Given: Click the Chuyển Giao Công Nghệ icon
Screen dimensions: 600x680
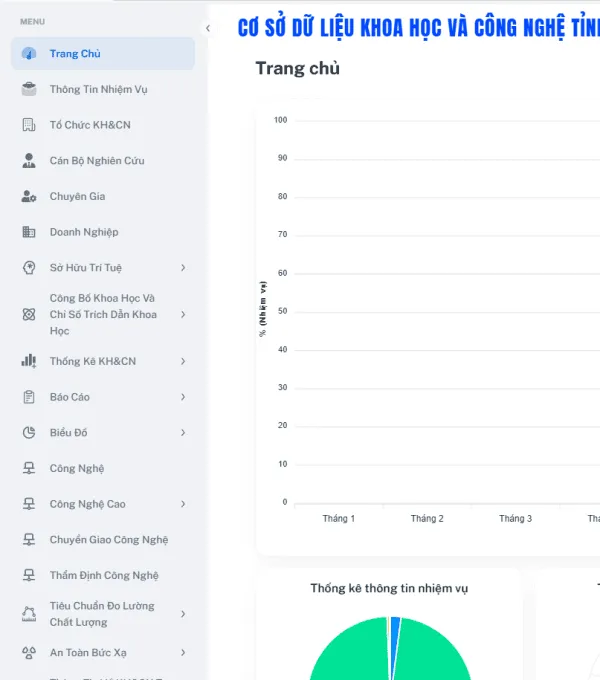Looking at the screenshot, I should (x=29, y=539).
